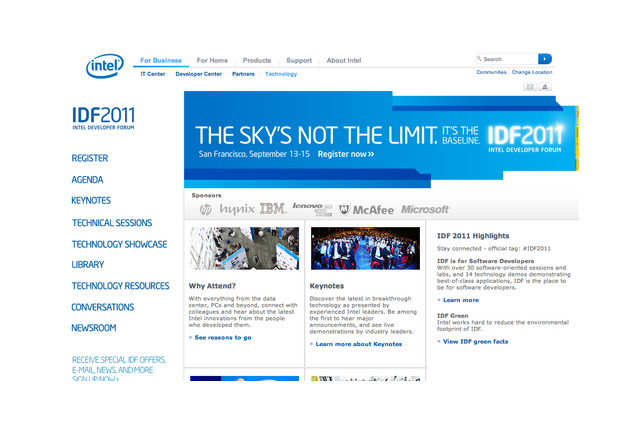Go to KEYNOTES in the sidebar
The height and width of the screenshot is (426, 640).
(91, 200)
